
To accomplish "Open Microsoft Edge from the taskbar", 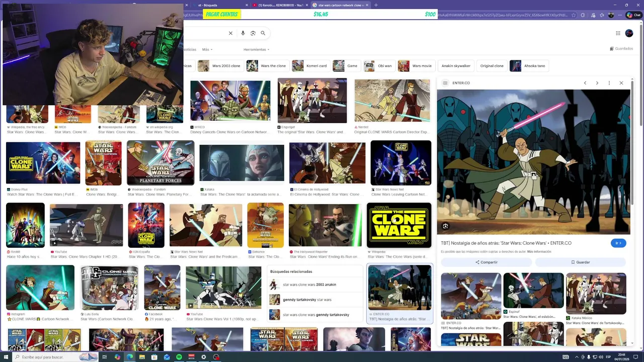I will 130,357.
